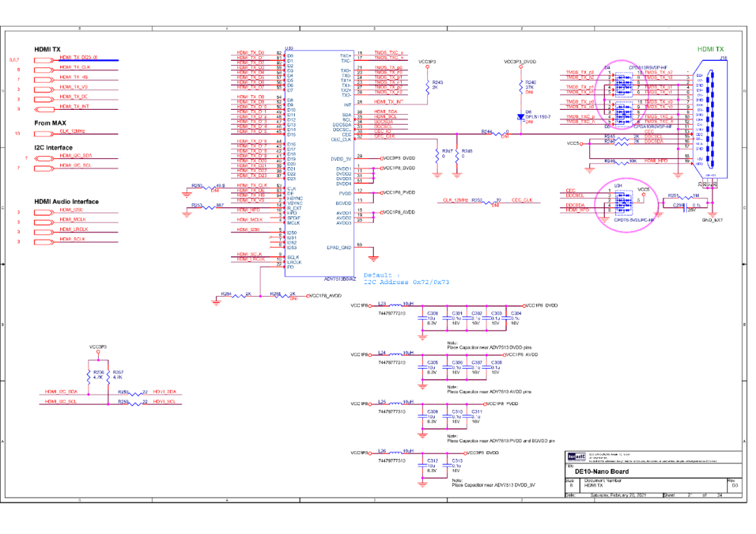Select protection device U34 CPDT6-5V0UPC-HF
The image size is (756, 534).
point(623,202)
